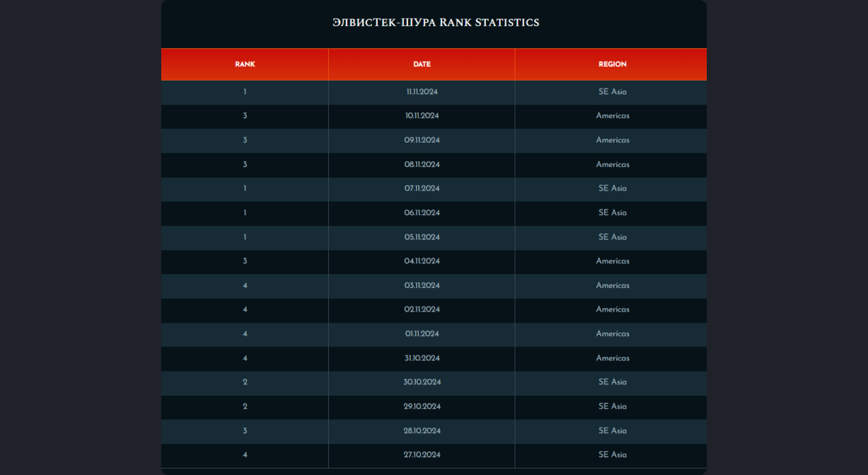Click the rank value in 29.10.2024 row
This screenshot has width=868, height=475.
(x=245, y=407)
